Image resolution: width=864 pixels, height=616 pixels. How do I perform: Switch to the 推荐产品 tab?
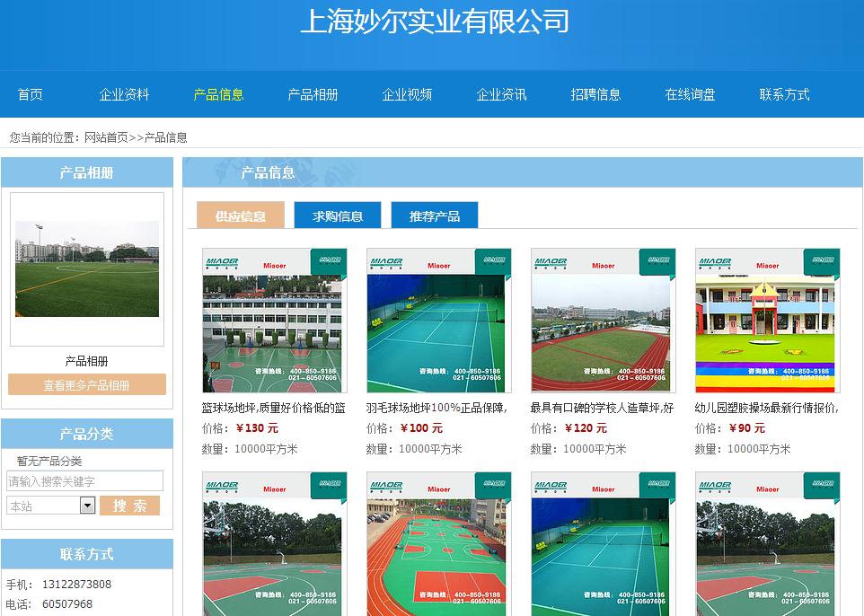click(x=434, y=215)
